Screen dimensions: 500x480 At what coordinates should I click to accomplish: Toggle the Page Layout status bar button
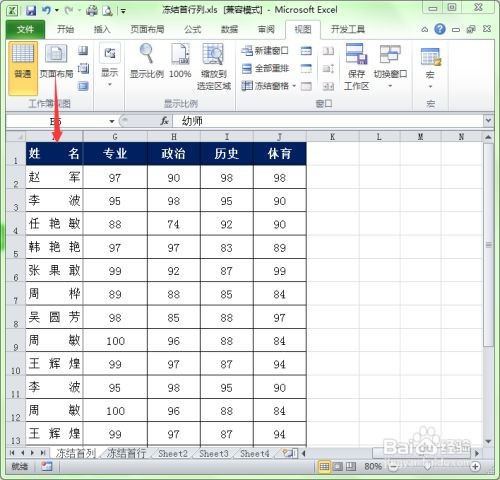pos(338,466)
